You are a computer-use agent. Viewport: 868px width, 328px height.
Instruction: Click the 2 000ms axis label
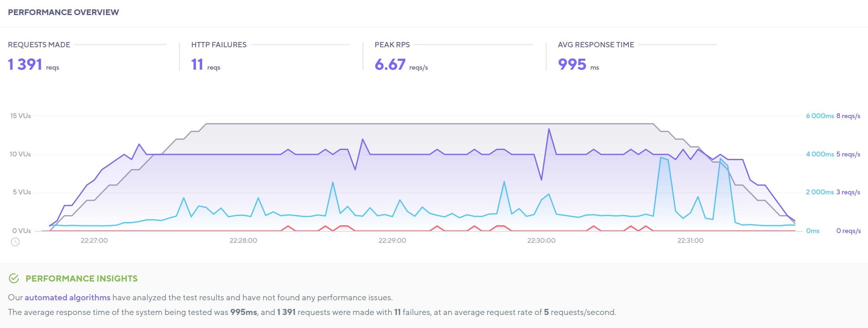820,192
